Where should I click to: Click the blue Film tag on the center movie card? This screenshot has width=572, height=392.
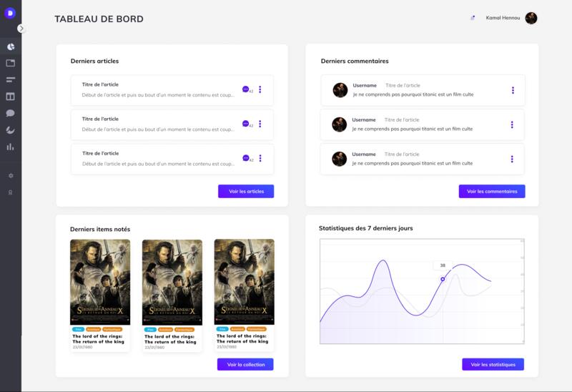[150, 330]
